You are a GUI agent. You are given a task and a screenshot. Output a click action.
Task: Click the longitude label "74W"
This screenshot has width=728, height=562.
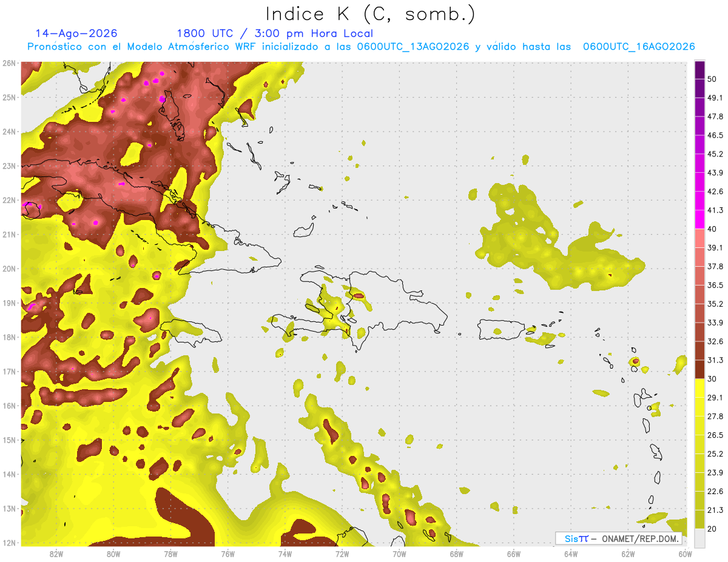285,554
